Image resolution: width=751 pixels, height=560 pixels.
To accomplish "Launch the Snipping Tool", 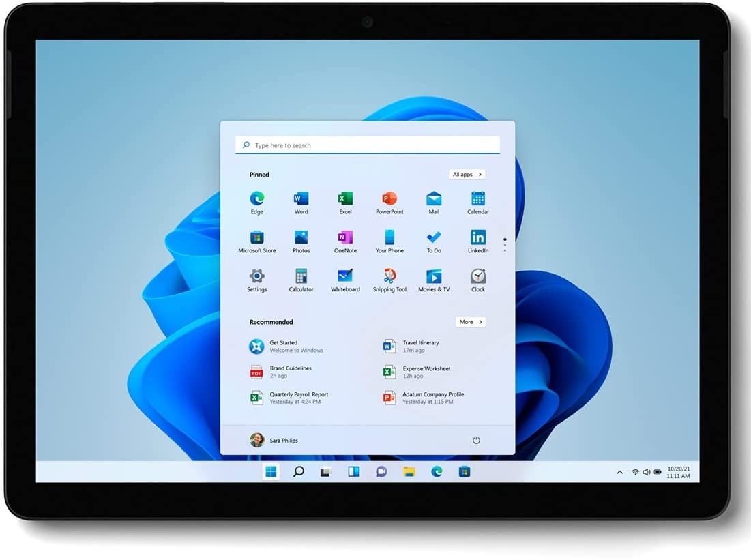I will (389, 280).
